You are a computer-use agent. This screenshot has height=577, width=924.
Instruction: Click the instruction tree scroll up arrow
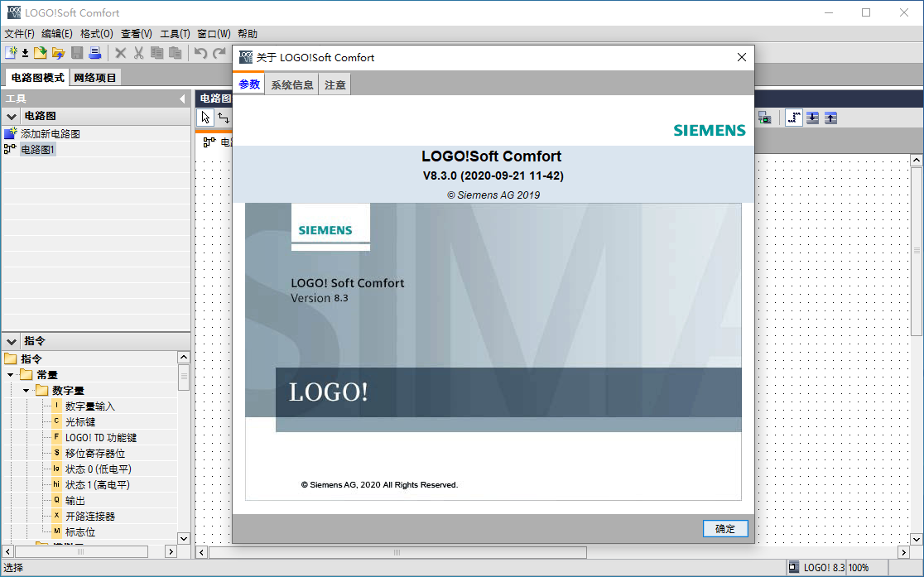(x=184, y=357)
